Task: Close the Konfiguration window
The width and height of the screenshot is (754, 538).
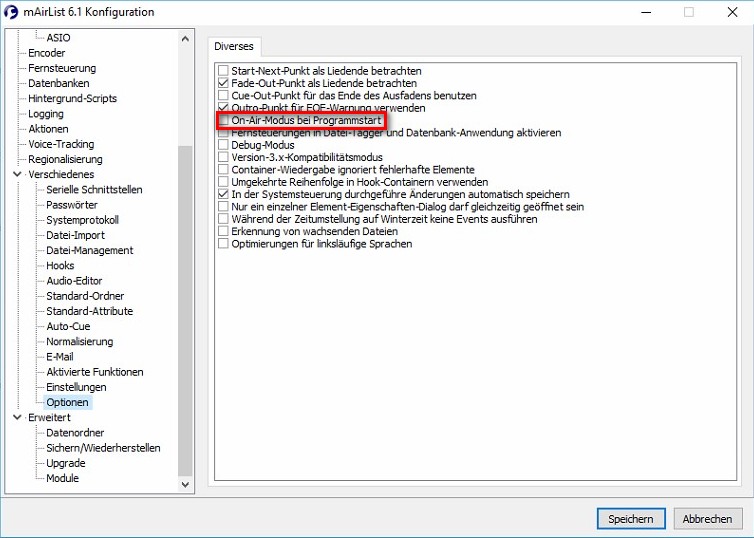Action: click(x=731, y=12)
